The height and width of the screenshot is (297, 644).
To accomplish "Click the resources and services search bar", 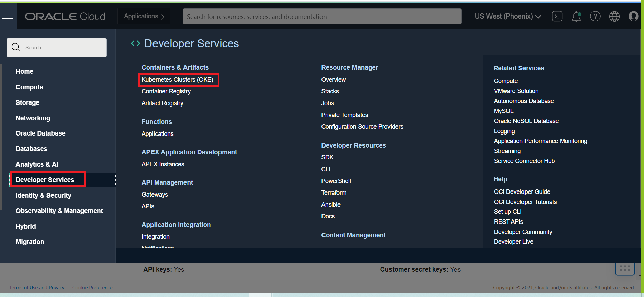I will (x=322, y=17).
